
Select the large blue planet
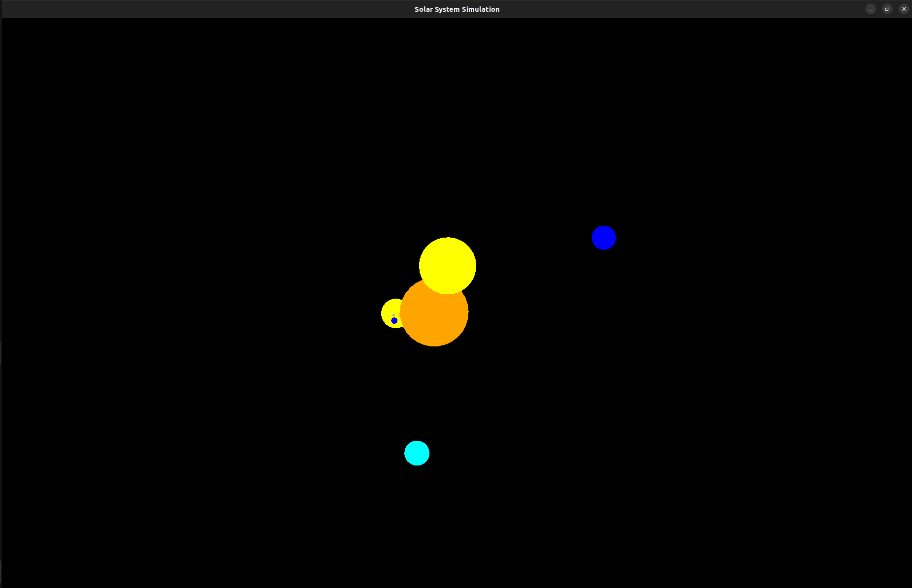click(x=604, y=238)
